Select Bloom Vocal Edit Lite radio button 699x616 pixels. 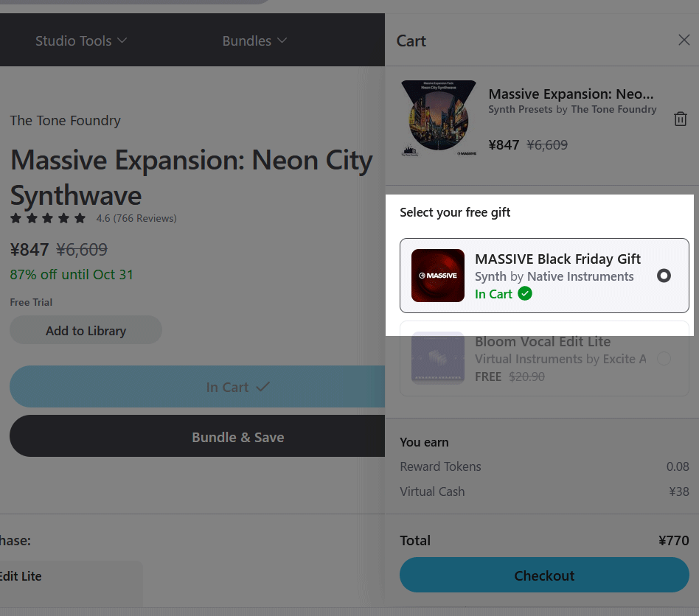(664, 359)
